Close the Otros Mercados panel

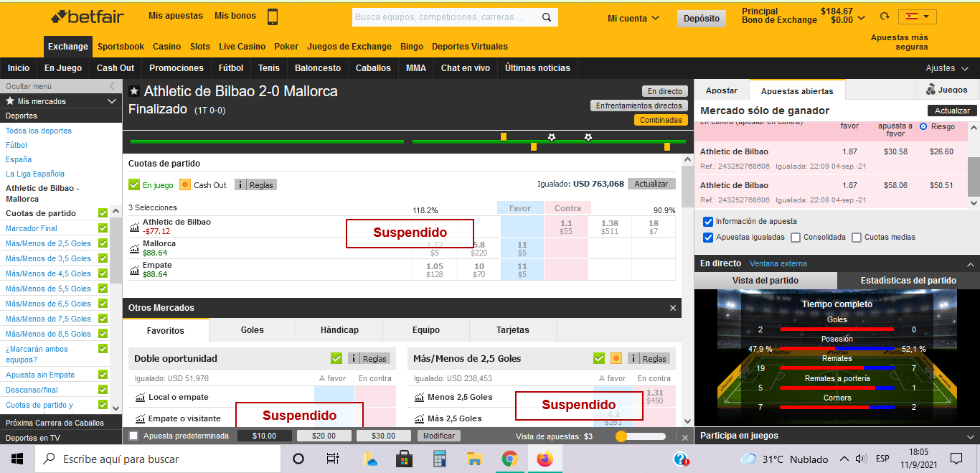click(x=673, y=308)
